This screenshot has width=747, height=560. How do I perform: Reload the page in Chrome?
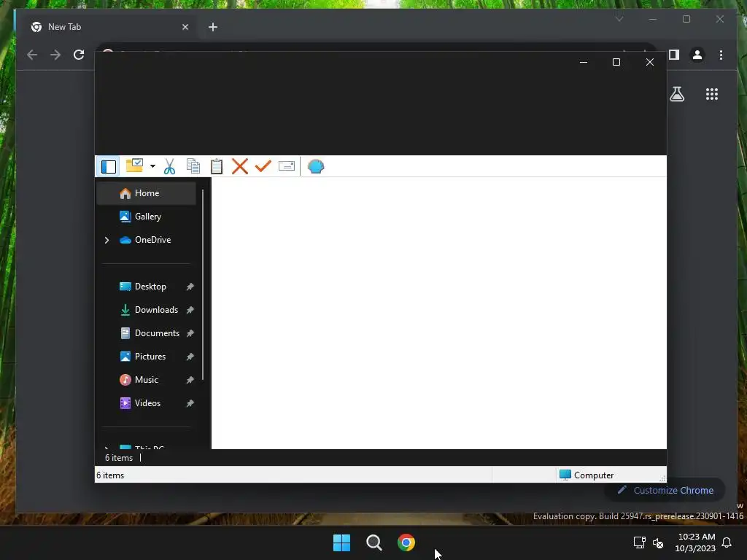click(x=79, y=55)
